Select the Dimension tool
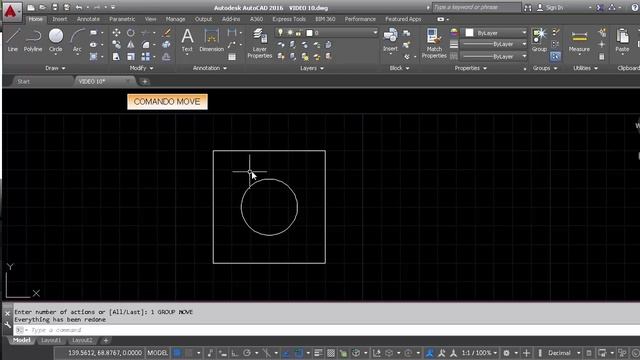 pyautogui.click(x=211, y=40)
